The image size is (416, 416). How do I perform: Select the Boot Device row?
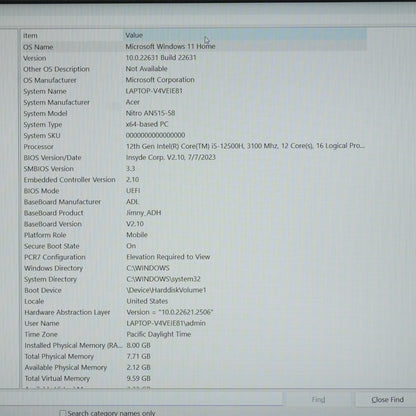point(193,290)
